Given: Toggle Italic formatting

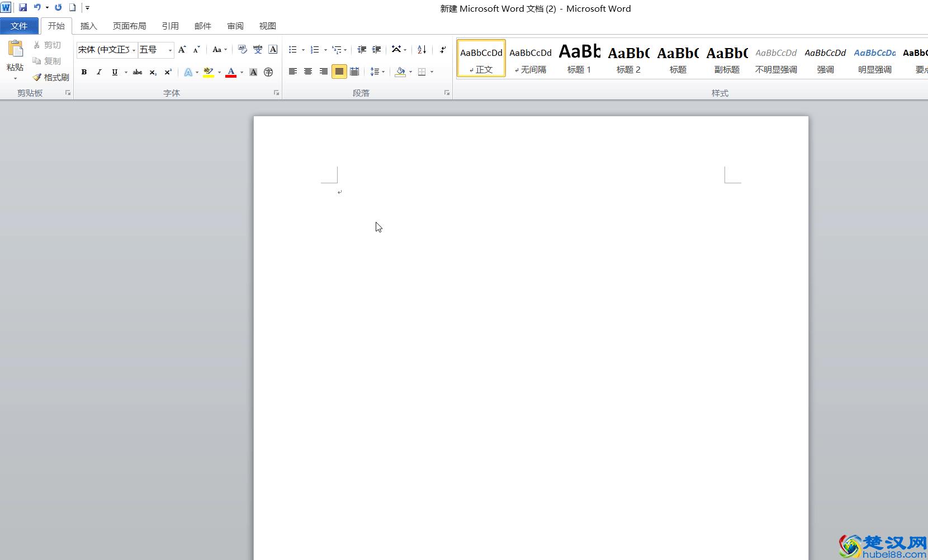Looking at the screenshot, I should pos(99,72).
